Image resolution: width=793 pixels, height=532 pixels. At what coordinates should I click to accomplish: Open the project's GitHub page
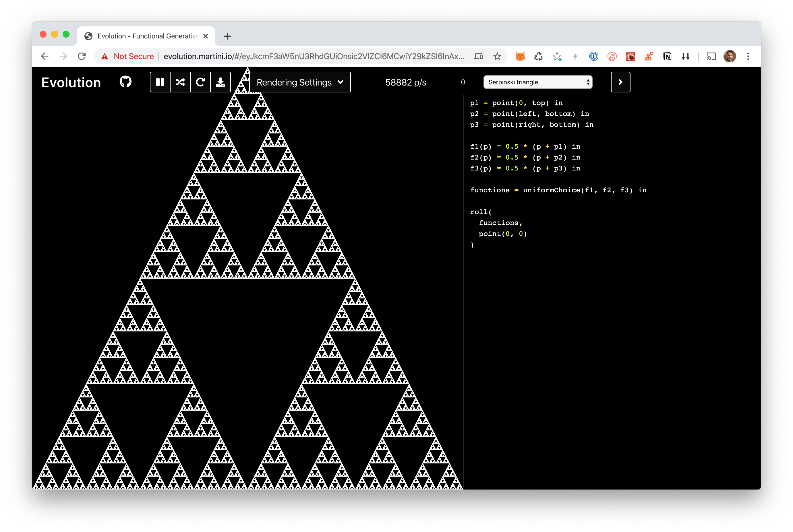tap(125, 82)
